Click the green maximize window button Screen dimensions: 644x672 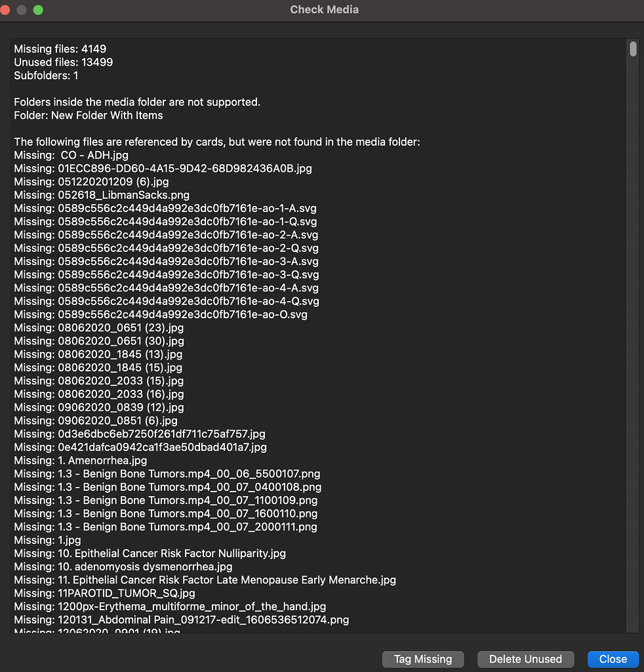[x=38, y=10]
